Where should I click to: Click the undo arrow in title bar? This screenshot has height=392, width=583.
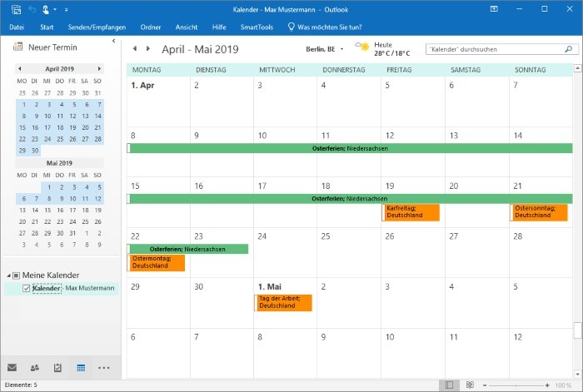click(x=32, y=9)
